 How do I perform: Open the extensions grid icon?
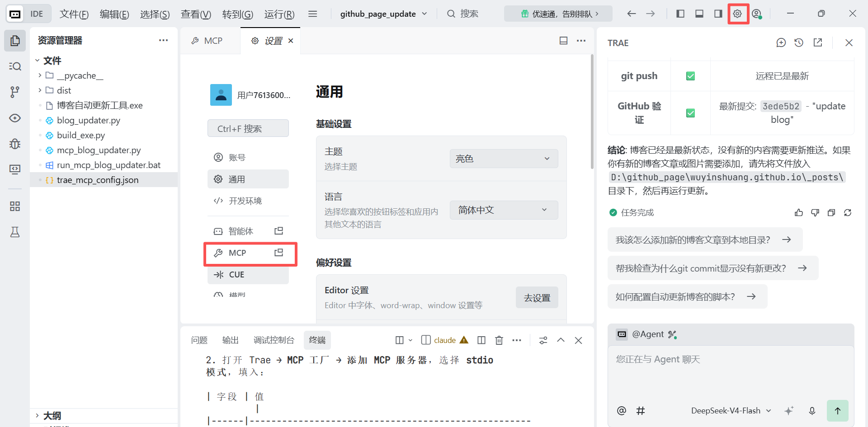[15, 206]
